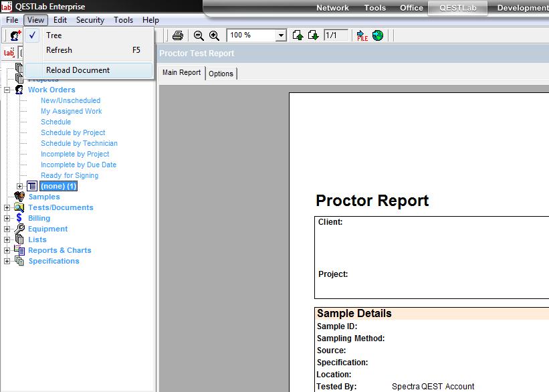Toggle the checked Tree option in View menu
549x392 pixels.
pyautogui.click(x=54, y=35)
